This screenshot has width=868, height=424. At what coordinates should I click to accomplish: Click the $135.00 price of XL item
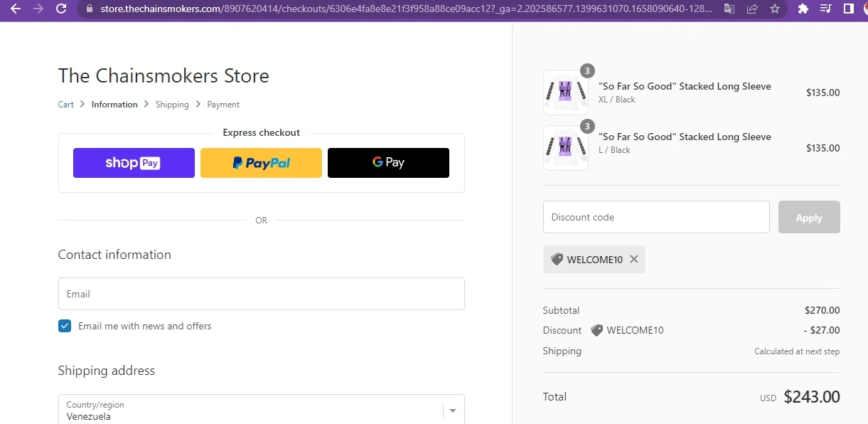[x=823, y=92]
